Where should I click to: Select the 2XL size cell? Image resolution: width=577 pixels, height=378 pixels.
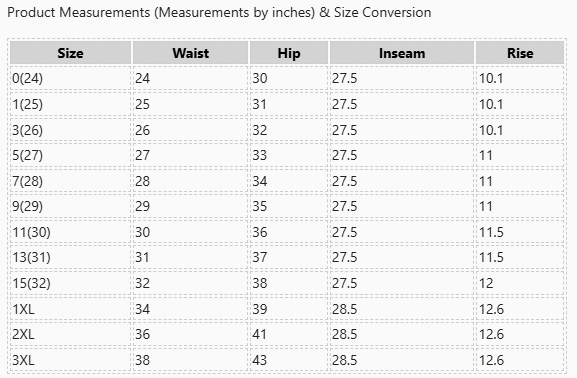pos(70,334)
